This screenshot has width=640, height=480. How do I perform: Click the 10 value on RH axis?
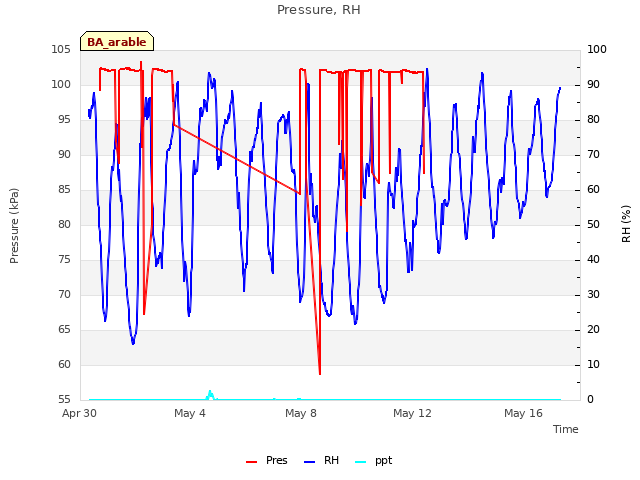click(593, 364)
